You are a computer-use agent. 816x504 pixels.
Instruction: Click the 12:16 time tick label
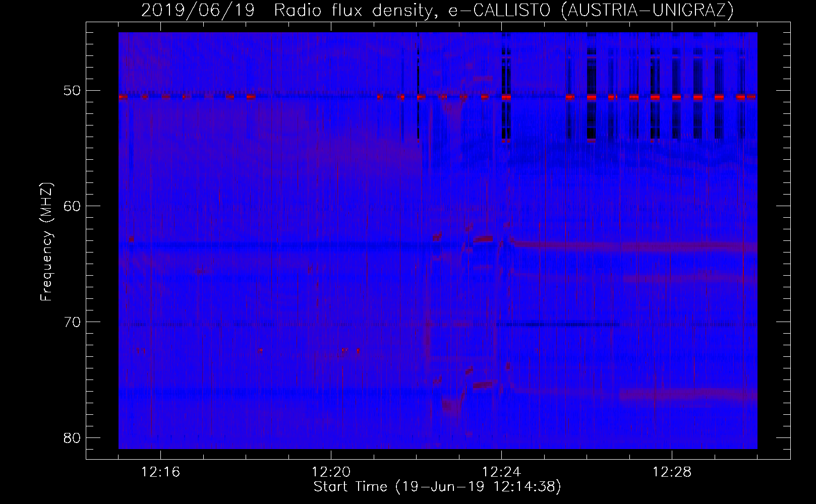(161, 472)
